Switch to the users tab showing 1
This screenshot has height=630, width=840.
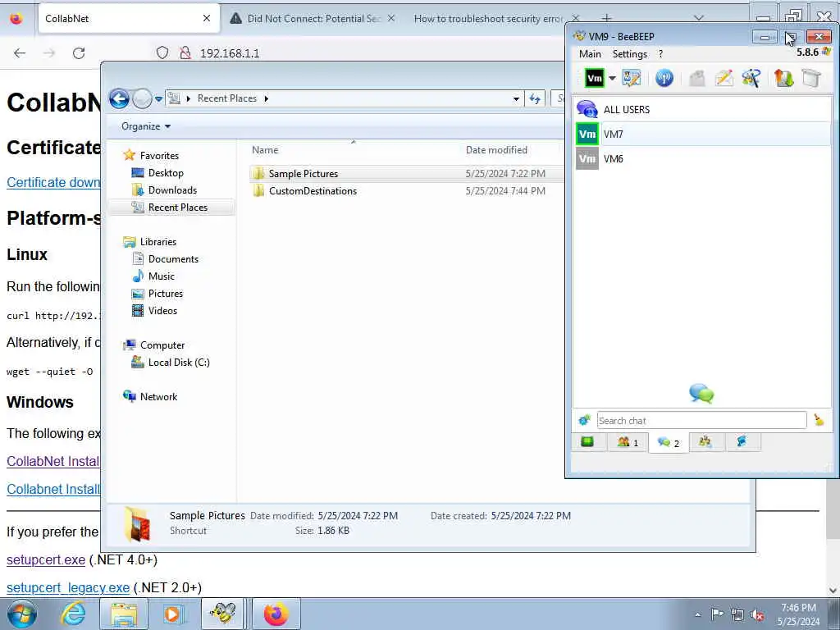pos(628,442)
